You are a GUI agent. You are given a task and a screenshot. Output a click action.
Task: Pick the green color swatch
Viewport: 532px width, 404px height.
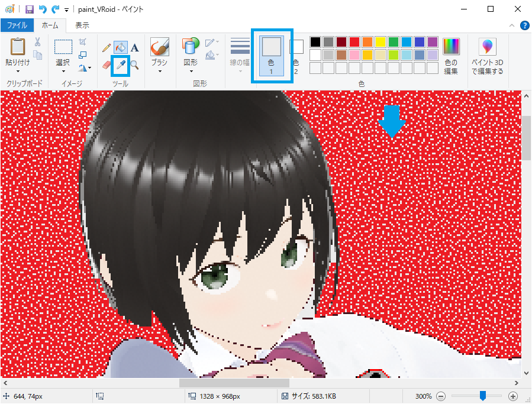click(x=394, y=42)
